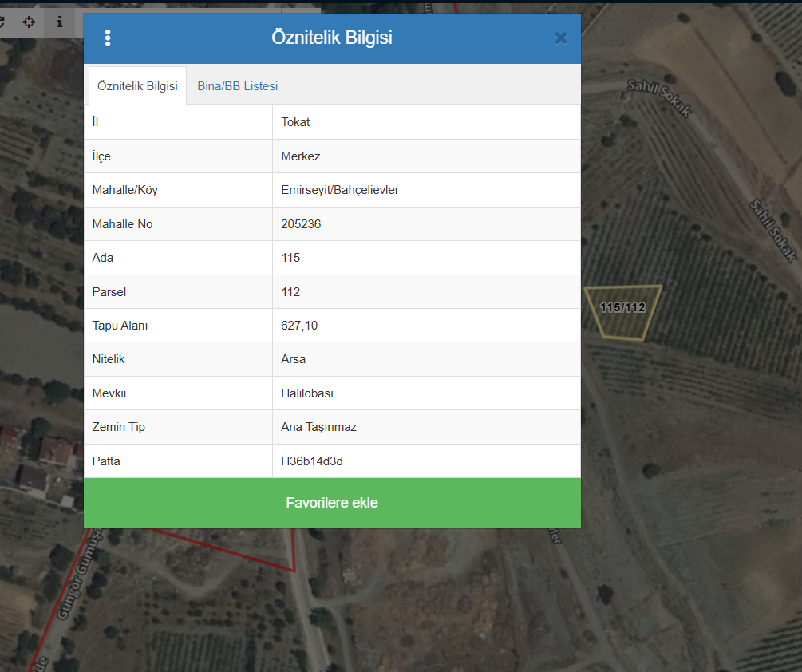Click the Öznitelik Bilgisi dialog title
802x672 pixels.
[x=331, y=38]
